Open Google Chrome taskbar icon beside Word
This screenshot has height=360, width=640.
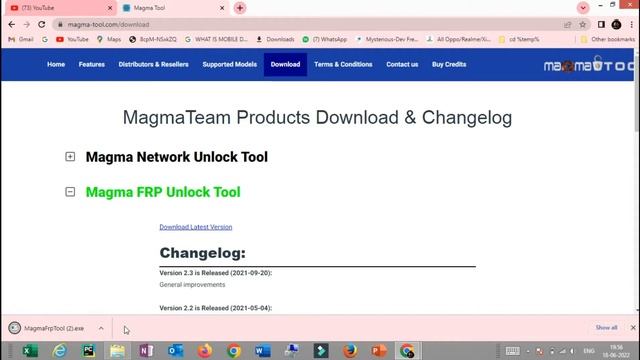coord(234,351)
